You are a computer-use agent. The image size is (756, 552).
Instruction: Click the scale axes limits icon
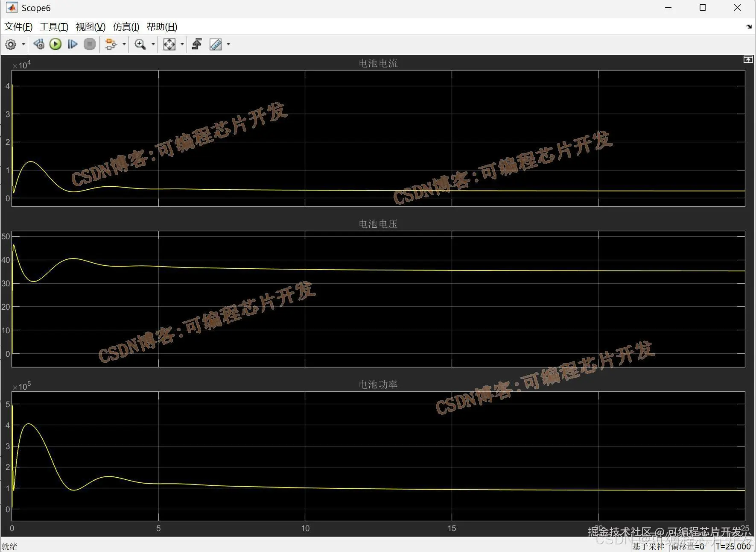(169, 44)
